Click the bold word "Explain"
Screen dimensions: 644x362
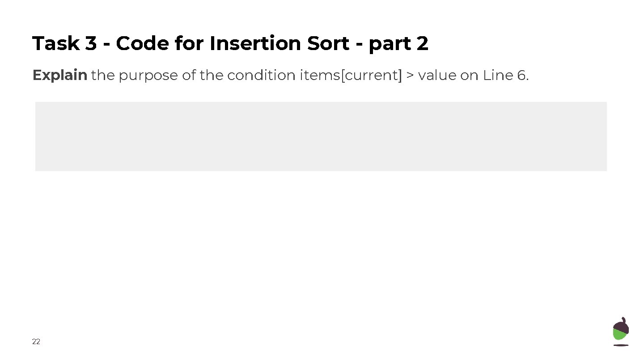[x=59, y=76]
